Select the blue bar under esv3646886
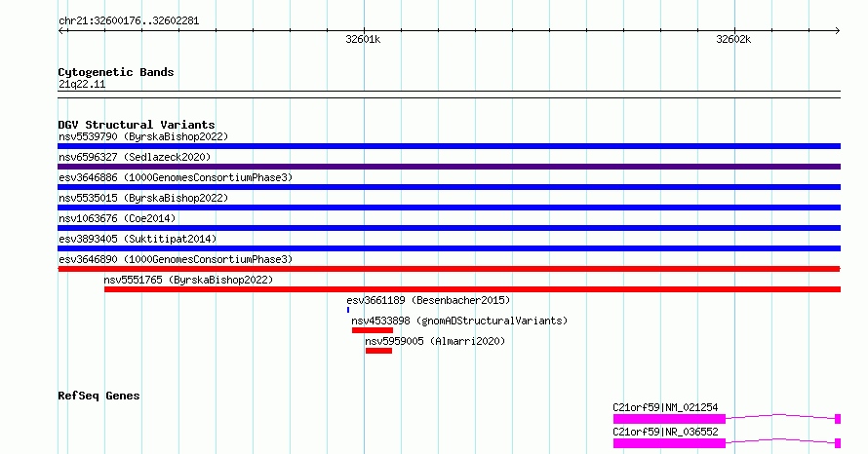This screenshot has height=454, width=868. 449,187
